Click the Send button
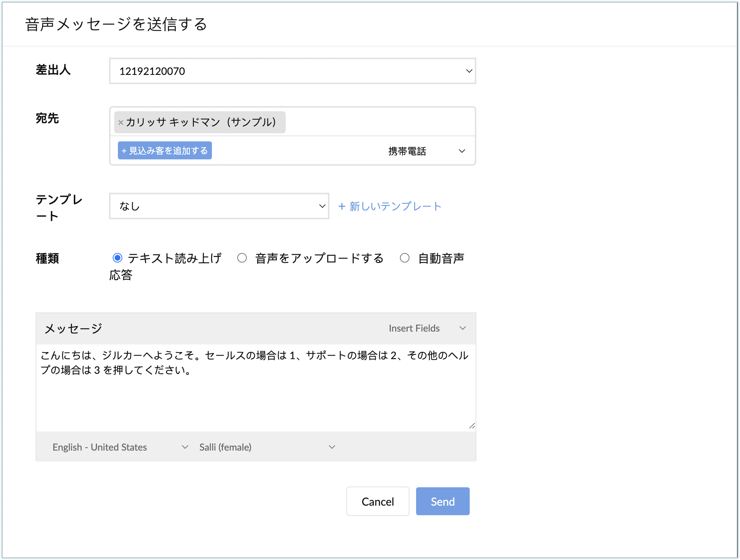 coord(443,501)
